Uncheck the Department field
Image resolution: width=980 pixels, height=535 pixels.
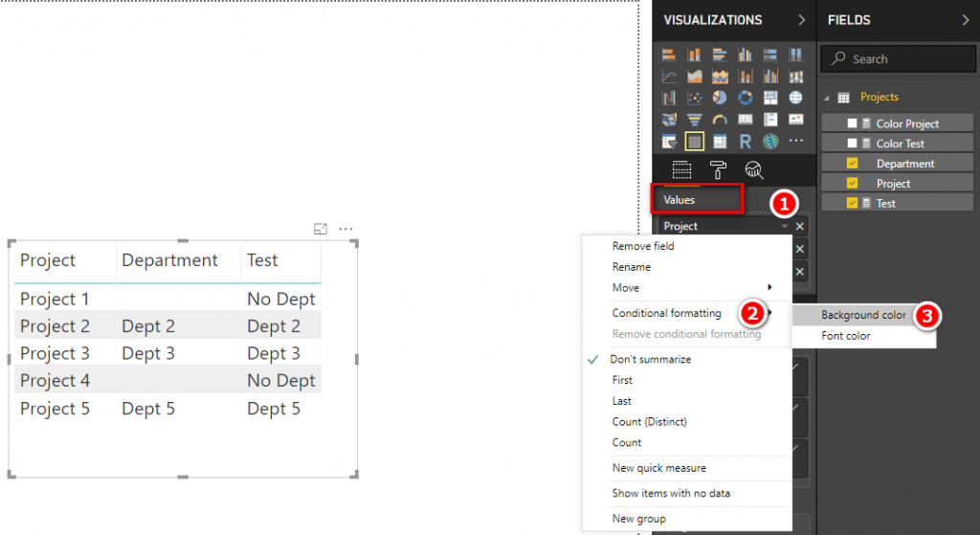(852, 163)
